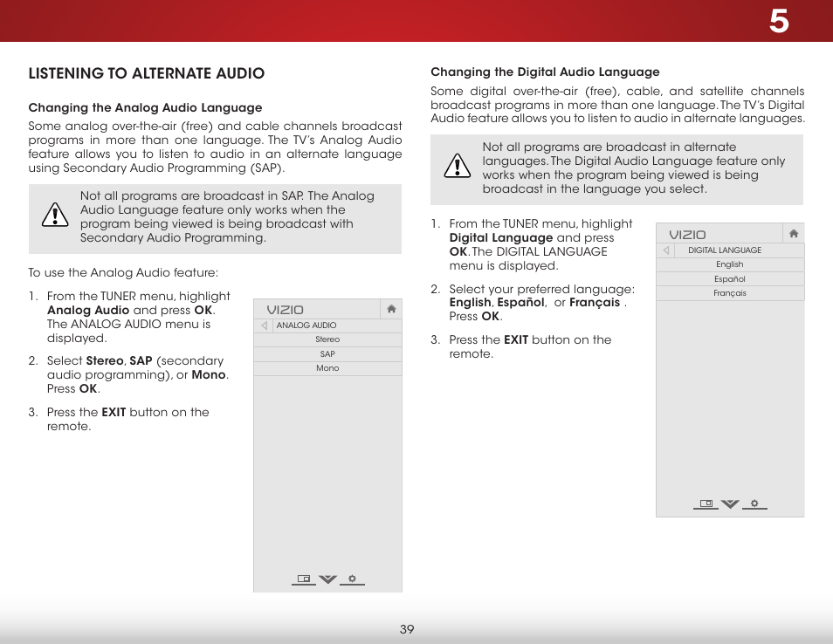833x644 pixels.
Task: Select the Mono audio option
Action: click(327, 368)
